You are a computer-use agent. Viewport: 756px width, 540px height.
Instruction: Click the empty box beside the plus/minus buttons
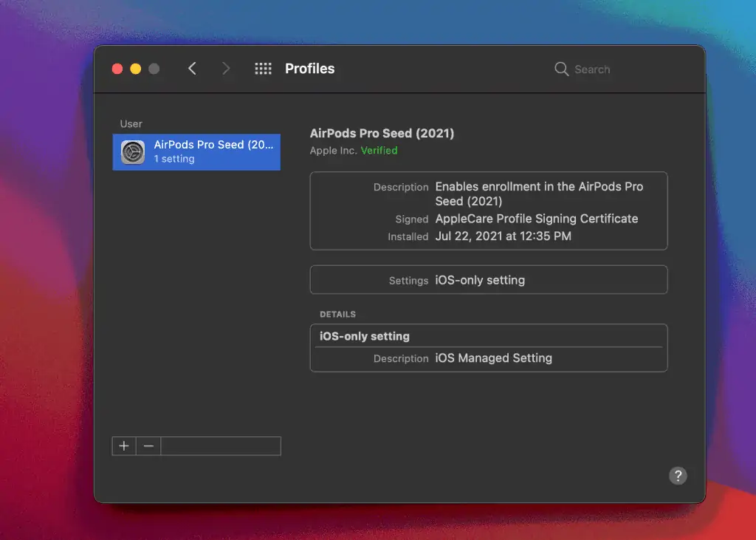tap(220, 445)
